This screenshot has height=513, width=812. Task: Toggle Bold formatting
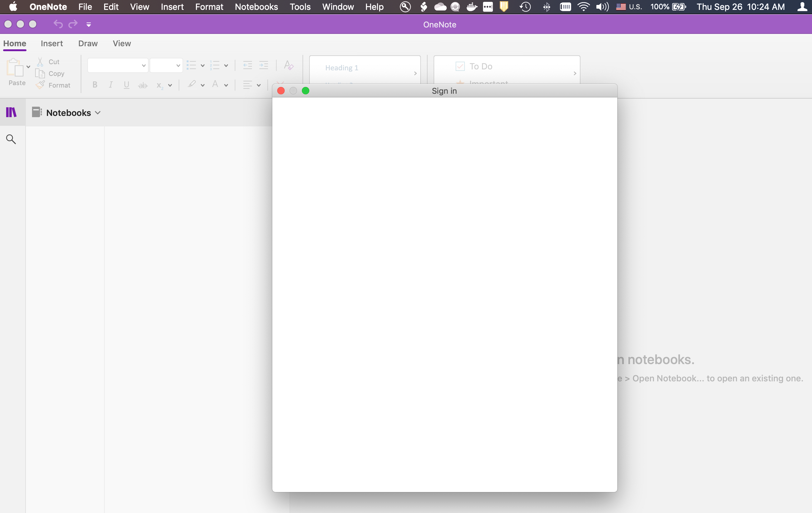tap(95, 85)
